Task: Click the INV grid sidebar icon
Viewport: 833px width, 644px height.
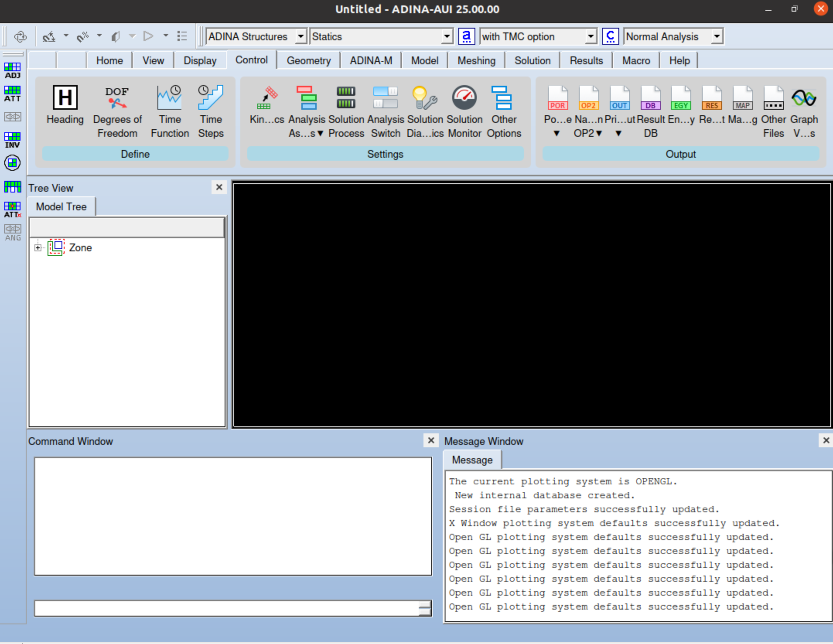Action: click(x=12, y=140)
